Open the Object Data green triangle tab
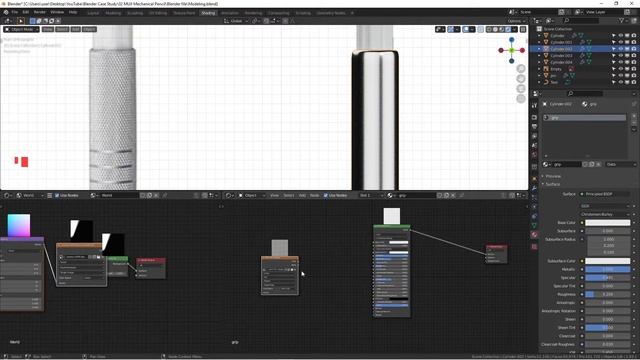The image size is (640, 360). click(534, 225)
